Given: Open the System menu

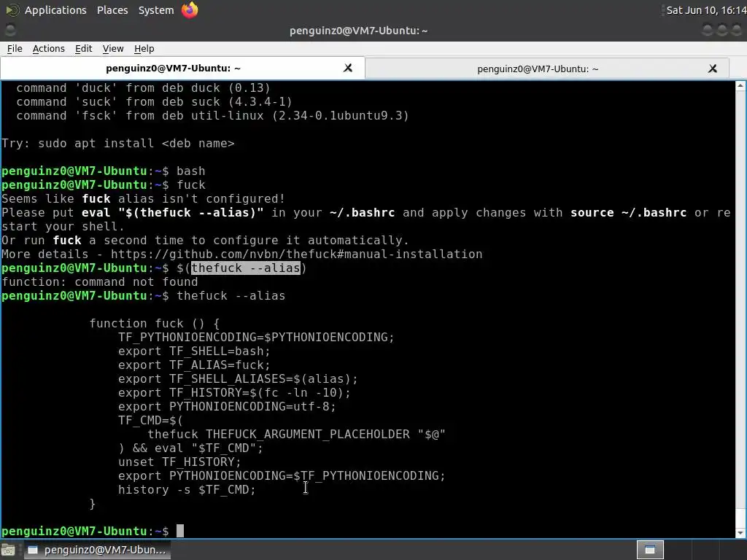Looking at the screenshot, I should coord(156,10).
